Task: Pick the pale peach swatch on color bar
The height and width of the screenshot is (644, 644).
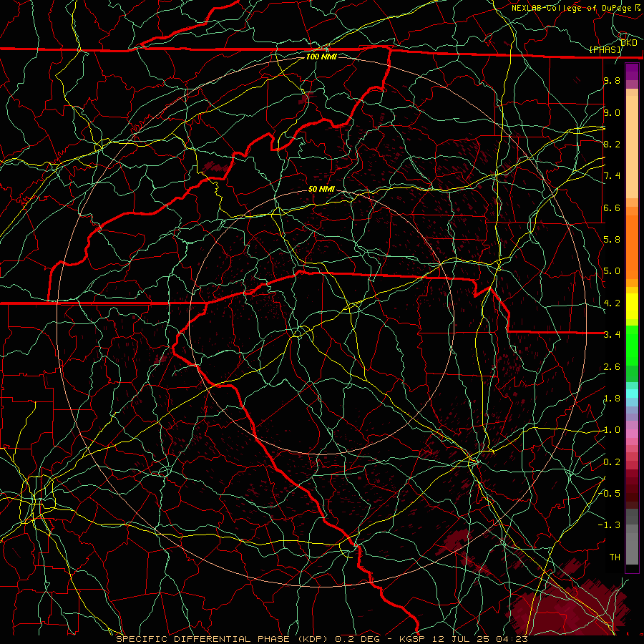Action: pos(632,148)
